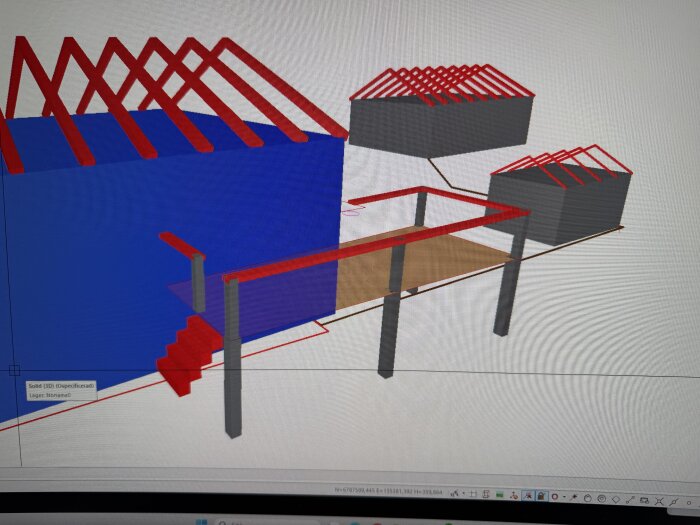Screen dimensions: 700x525
Task: Select the long red railing beam over the deck
Action: 375,248
